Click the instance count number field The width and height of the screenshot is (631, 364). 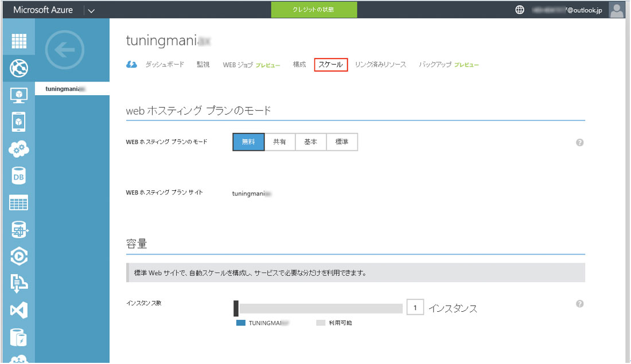(x=415, y=308)
